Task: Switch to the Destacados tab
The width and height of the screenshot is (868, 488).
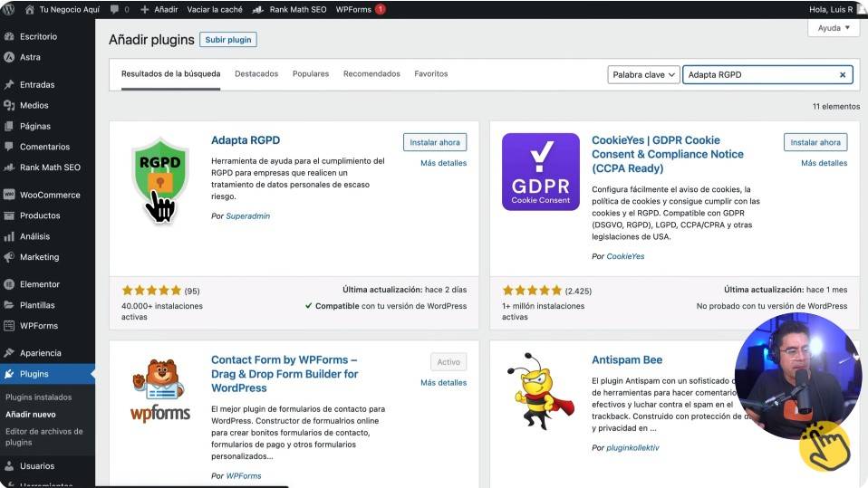Action: tap(256, 74)
